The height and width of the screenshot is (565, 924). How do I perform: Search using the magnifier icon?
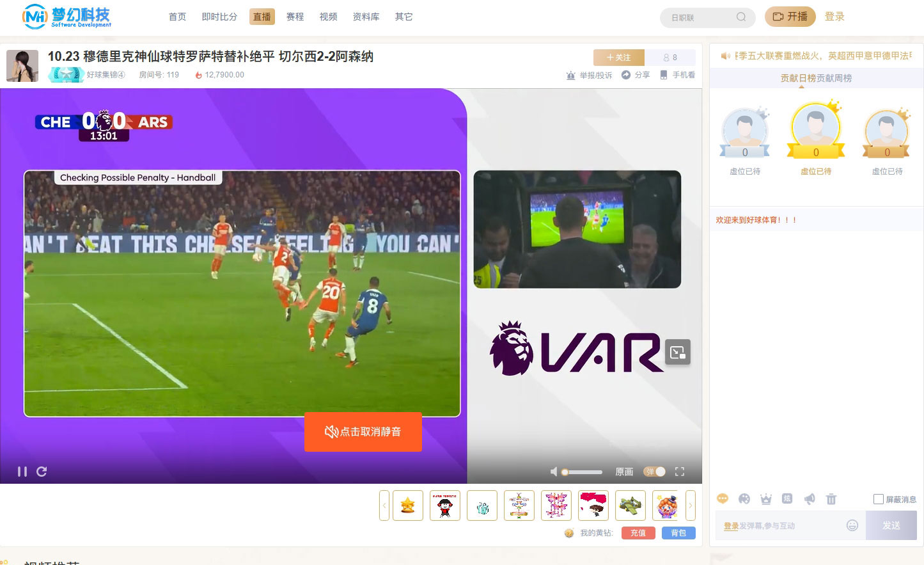tap(741, 17)
